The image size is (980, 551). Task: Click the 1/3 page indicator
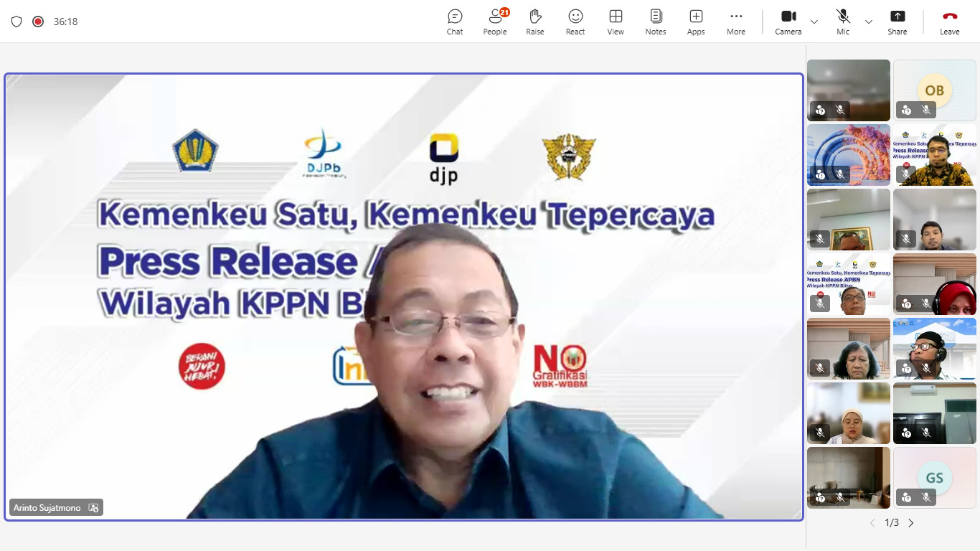(892, 523)
